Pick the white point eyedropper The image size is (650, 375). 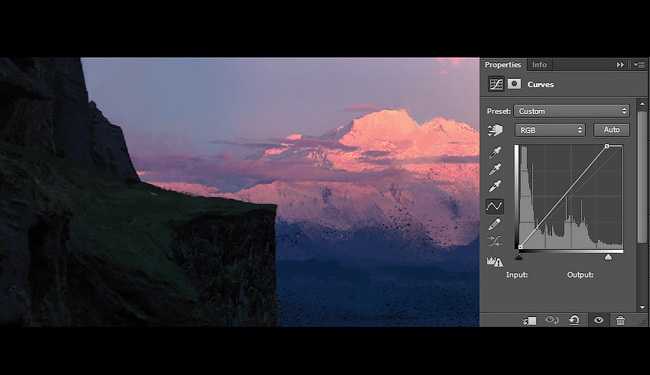point(495,186)
